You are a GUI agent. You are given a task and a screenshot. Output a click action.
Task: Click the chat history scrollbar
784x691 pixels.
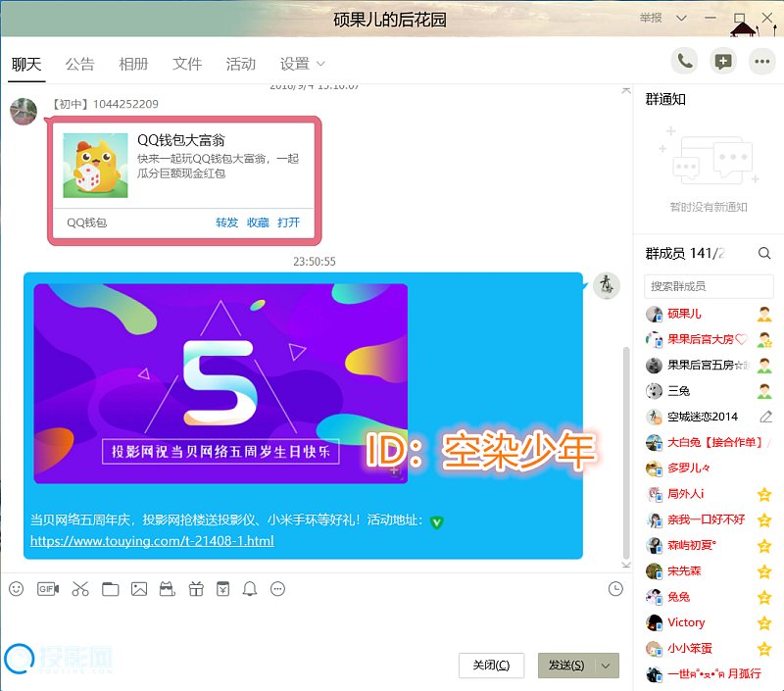click(x=626, y=453)
